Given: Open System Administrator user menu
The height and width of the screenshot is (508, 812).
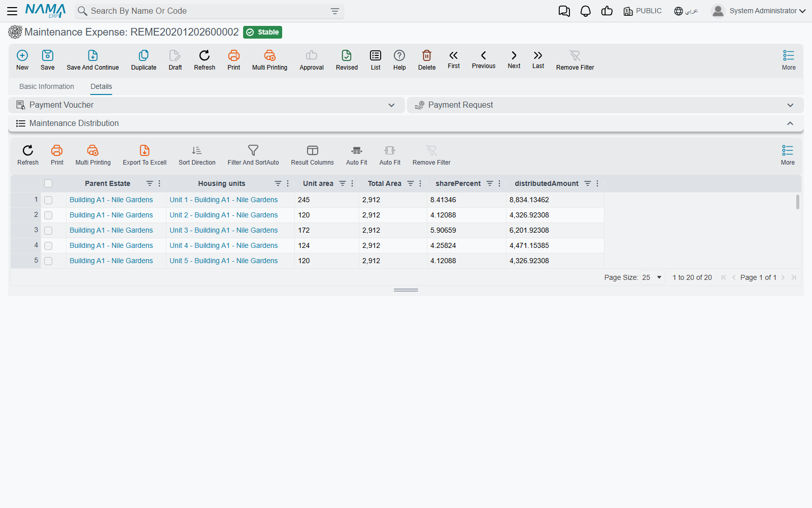Looking at the screenshot, I should (x=758, y=11).
